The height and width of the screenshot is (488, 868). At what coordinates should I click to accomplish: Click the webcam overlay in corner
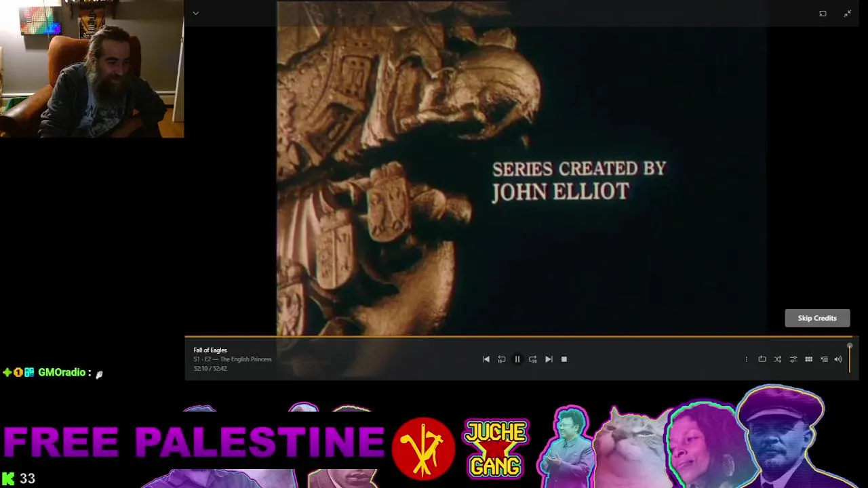point(92,68)
